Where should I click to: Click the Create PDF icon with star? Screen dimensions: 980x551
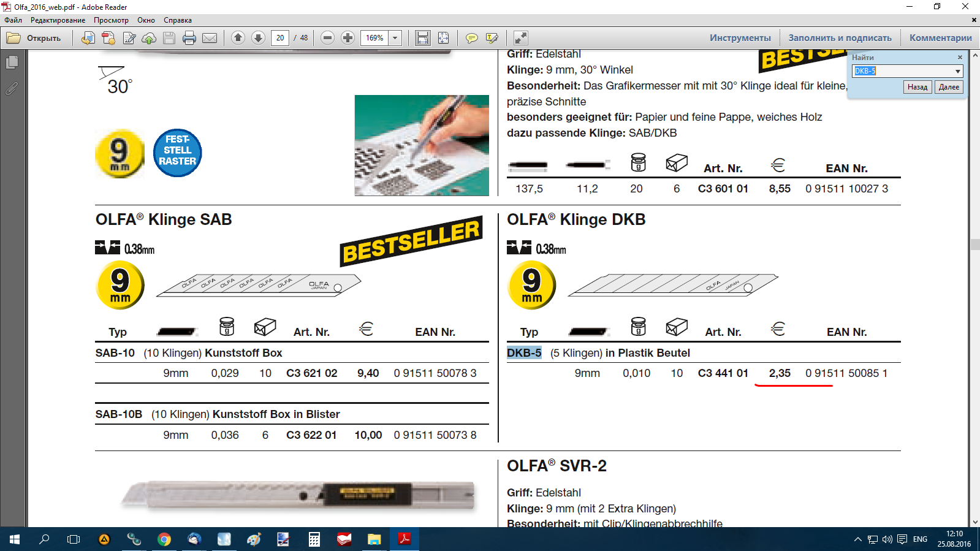[108, 38]
